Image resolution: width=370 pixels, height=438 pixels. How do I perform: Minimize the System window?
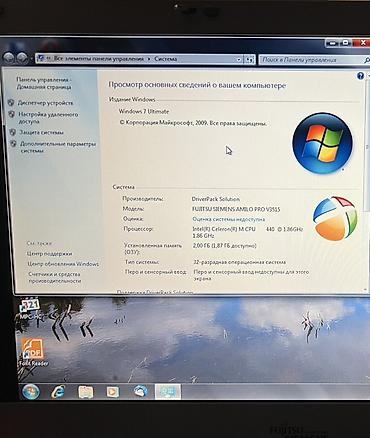[x=332, y=43]
